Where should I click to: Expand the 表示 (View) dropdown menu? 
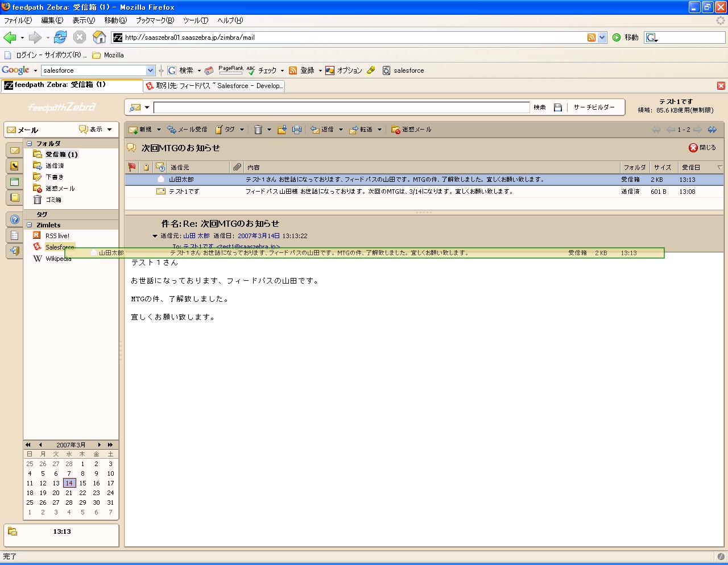pyautogui.click(x=109, y=130)
